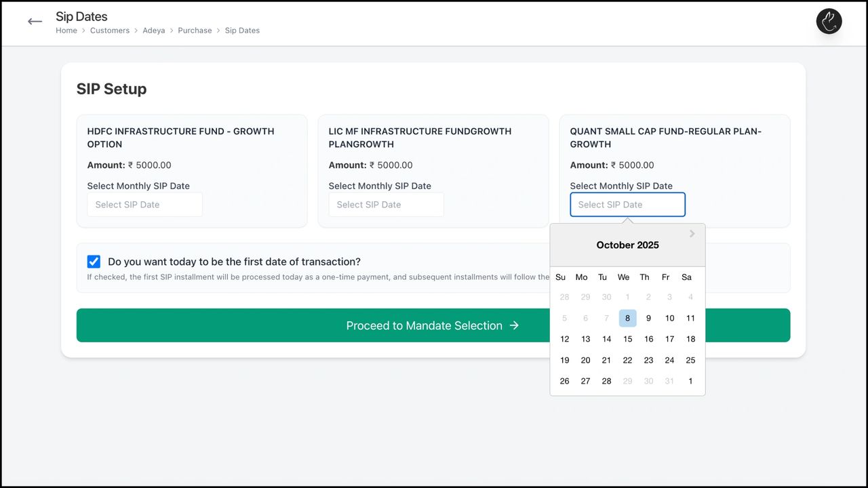Image resolution: width=868 pixels, height=488 pixels.
Task: Choose date 1 in last calendar row
Action: point(690,381)
